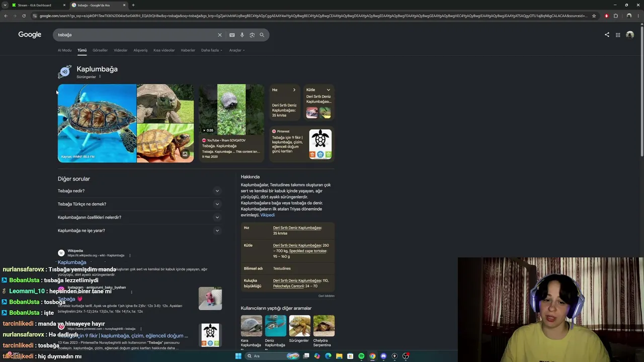Open Copilot from the taskbar
Viewport: 644px width, 362px height.
pyautogui.click(x=317, y=356)
